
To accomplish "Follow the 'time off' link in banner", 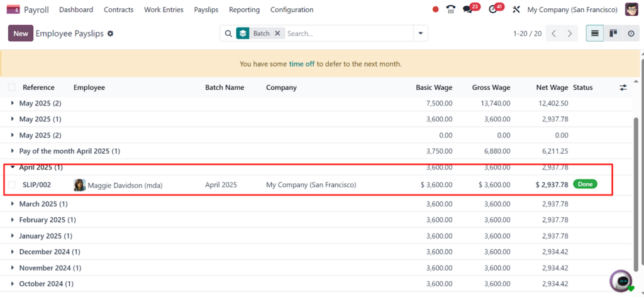I will coord(301,64).
